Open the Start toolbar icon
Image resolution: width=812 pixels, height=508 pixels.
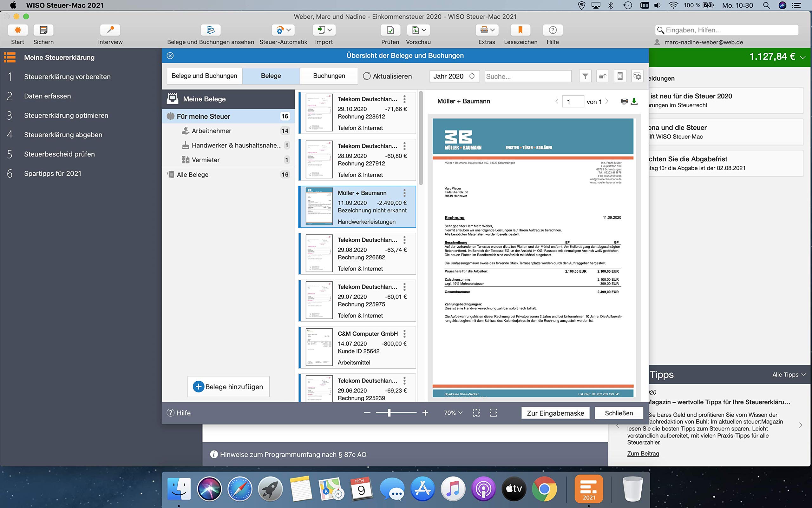tap(18, 30)
